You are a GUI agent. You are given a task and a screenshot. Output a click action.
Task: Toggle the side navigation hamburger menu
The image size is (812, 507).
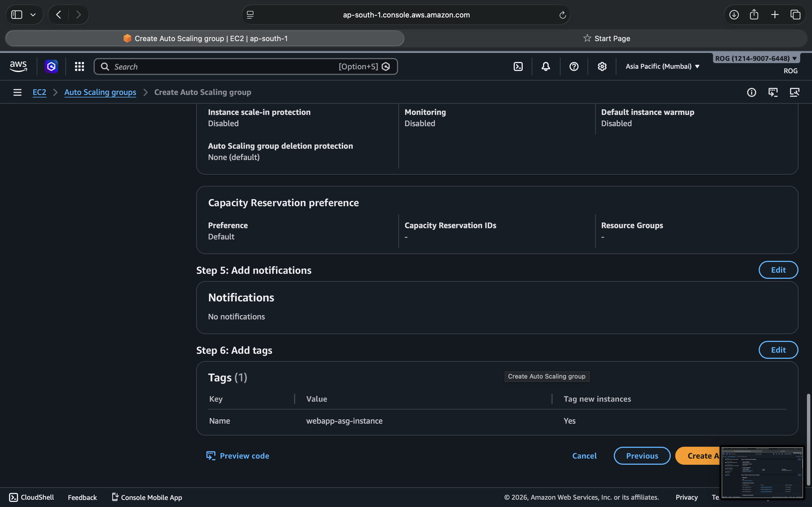pos(17,92)
